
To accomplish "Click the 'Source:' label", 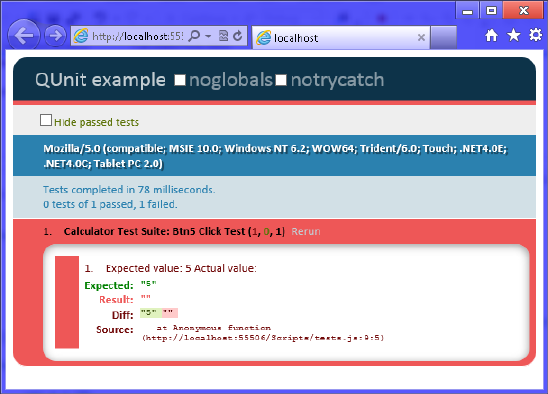I will (x=115, y=330).
